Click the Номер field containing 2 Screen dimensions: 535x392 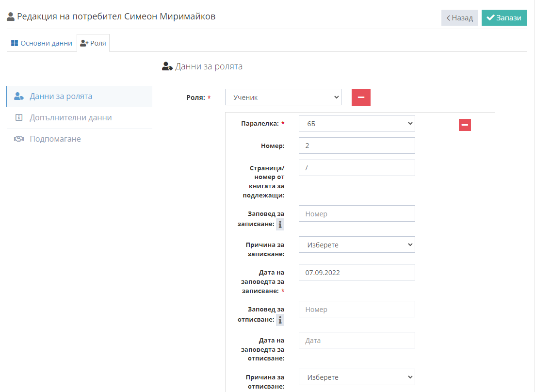[357, 146]
